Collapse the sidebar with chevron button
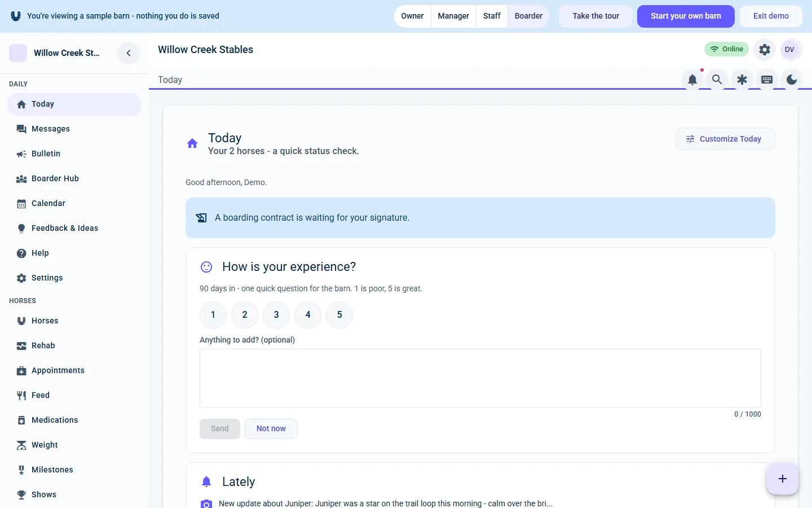Image resolution: width=812 pixels, height=508 pixels. point(129,53)
